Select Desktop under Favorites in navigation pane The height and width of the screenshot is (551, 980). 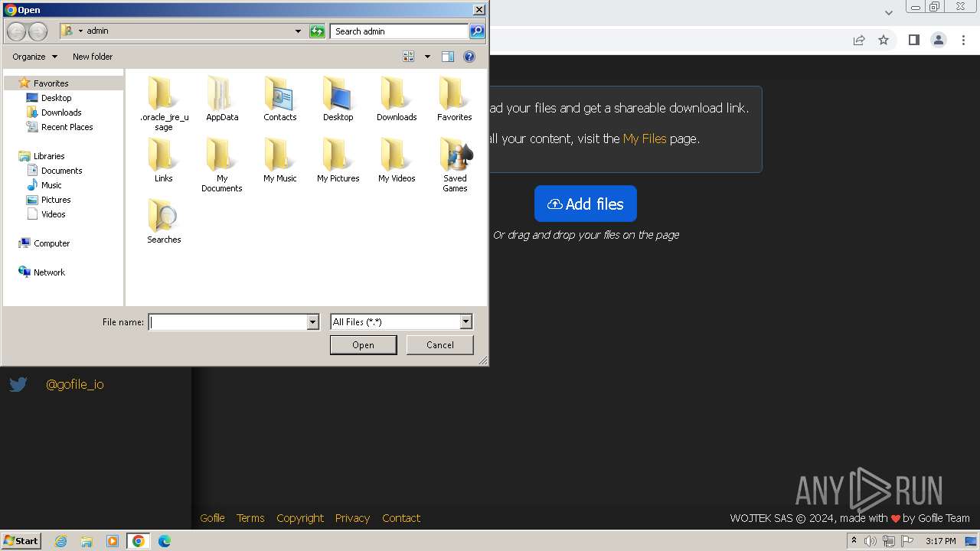pyautogui.click(x=56, y=98)
